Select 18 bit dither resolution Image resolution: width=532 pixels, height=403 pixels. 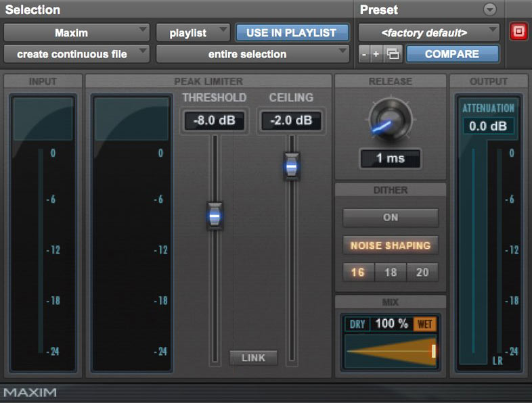click(391, 272)
